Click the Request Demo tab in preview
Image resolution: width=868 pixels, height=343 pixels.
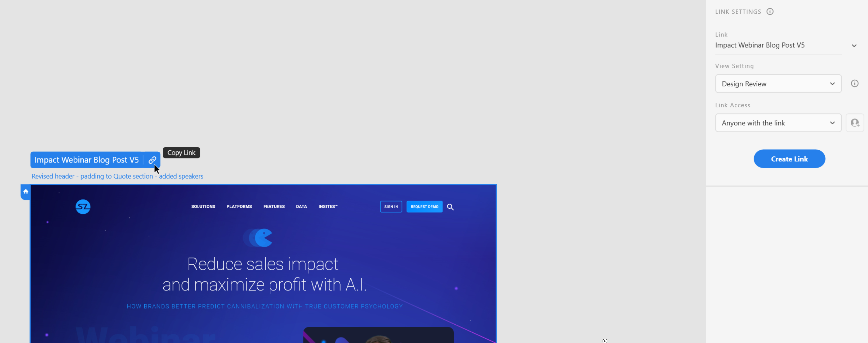[425, 206]
